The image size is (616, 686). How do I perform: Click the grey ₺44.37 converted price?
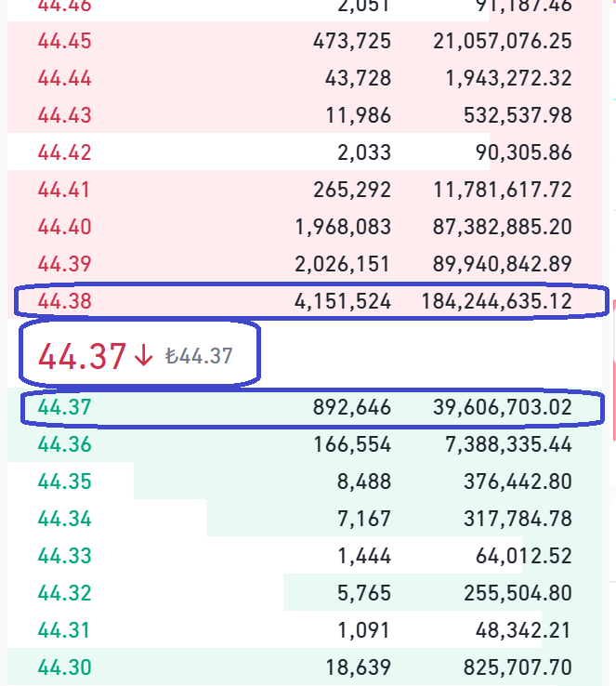(199, 356)
